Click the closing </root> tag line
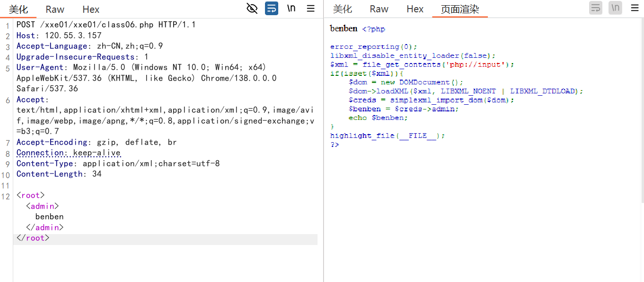This screenshot has width=644, height=282. pos(33,238)
